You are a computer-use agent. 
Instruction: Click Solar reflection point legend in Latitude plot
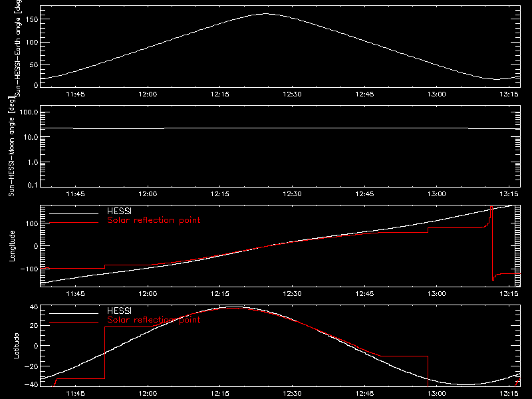(154, 320)
